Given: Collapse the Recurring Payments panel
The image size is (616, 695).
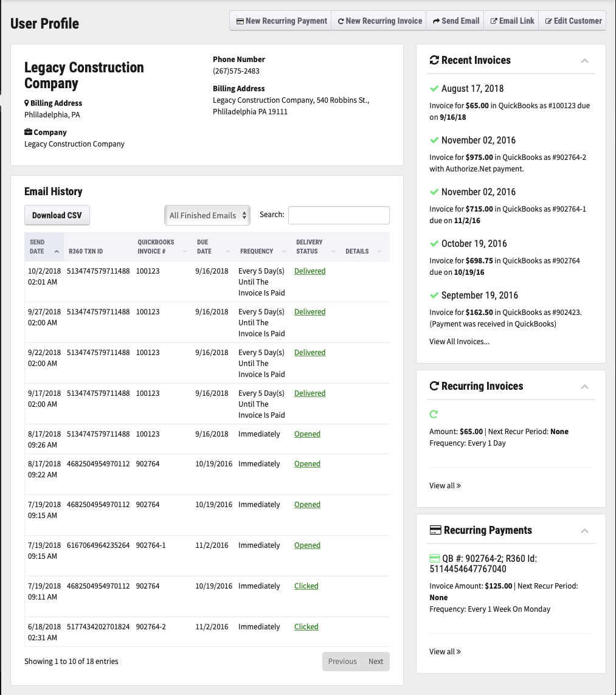Looking at the screenshot, I should tap(584, 531).
